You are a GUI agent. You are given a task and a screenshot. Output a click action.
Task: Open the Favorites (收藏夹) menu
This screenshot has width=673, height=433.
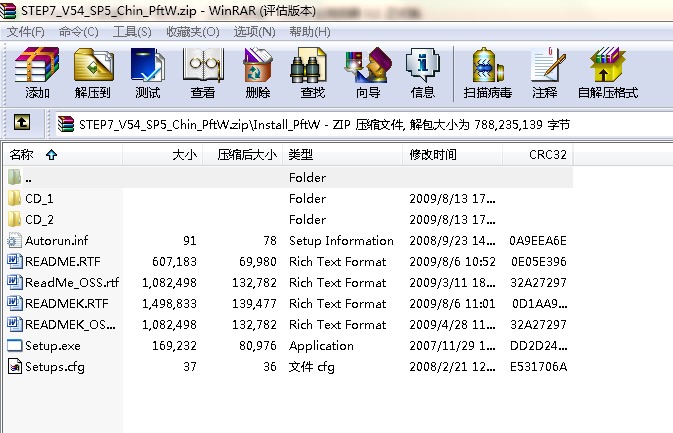tap(192, 32)
